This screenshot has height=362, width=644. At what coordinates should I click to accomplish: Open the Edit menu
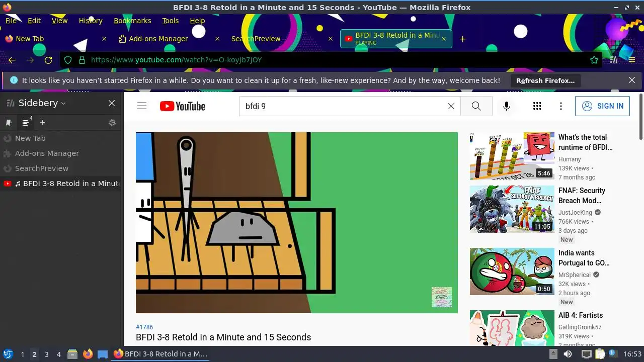[34, 21]
